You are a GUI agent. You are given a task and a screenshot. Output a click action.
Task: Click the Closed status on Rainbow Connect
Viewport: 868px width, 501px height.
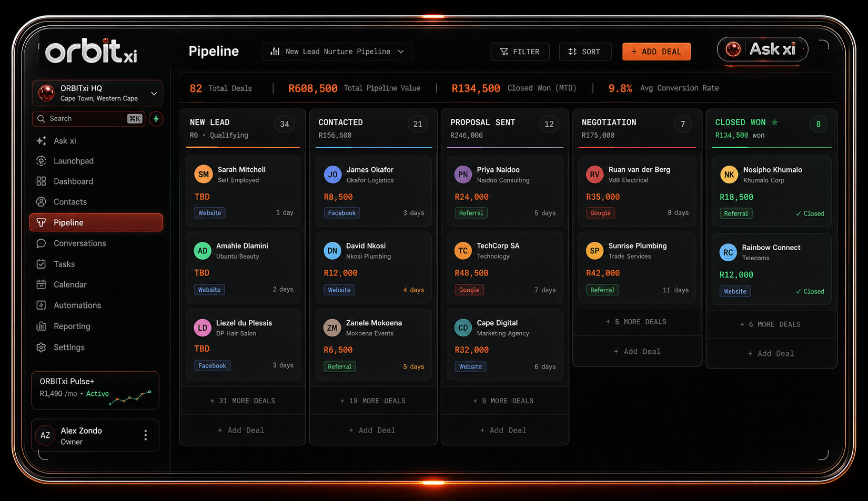810,291
